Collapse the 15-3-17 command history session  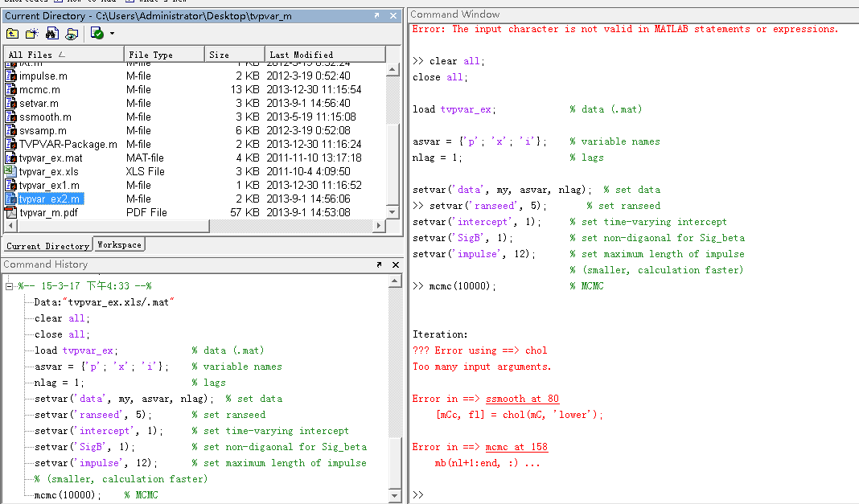click(10, 286)
